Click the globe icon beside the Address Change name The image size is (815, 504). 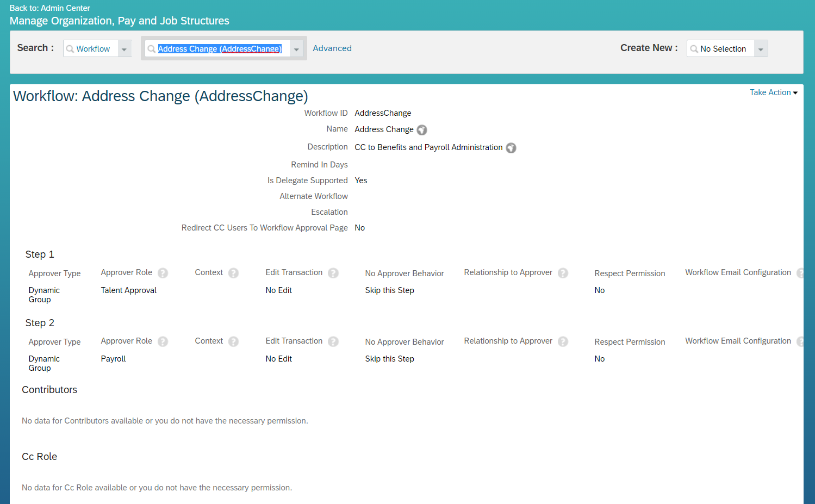point(422,129)
